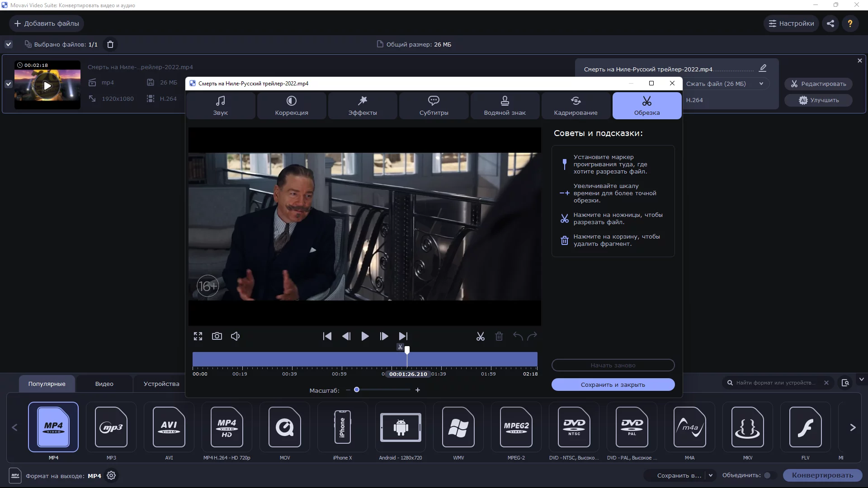Select the MP4 format preset
Image resolution: width=868 pixels, height=488 pixels.
tap(53, 427)
